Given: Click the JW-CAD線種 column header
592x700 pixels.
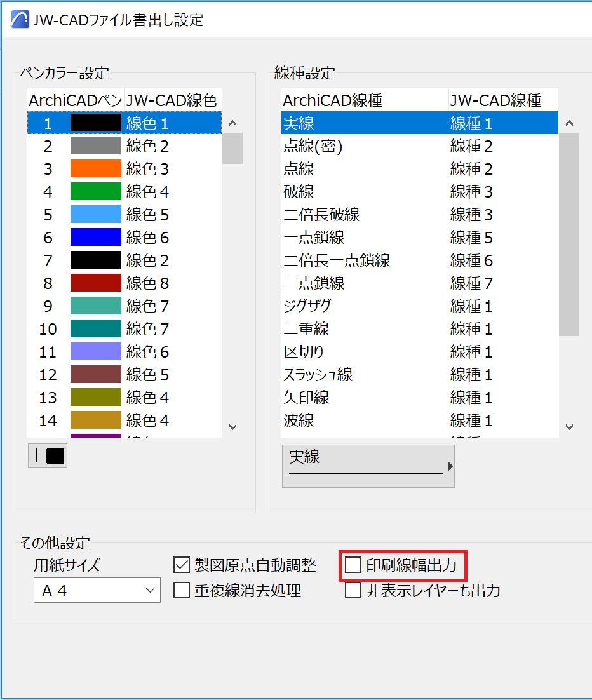Looking at the screenshot, I should [x=504, y=100].
